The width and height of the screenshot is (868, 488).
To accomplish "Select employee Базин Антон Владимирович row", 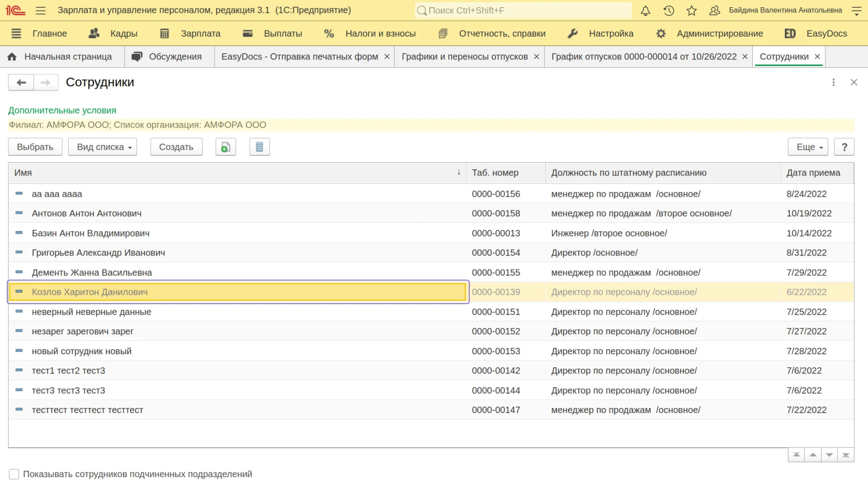I will coord(91,233).
